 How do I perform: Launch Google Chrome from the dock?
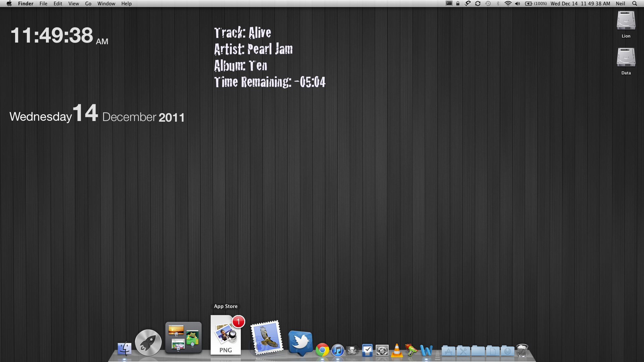tap(322, 350)
